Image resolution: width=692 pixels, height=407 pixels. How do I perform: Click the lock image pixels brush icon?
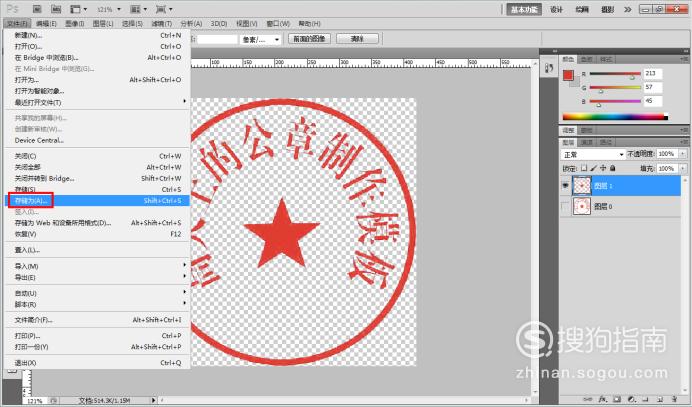(594, 168)
